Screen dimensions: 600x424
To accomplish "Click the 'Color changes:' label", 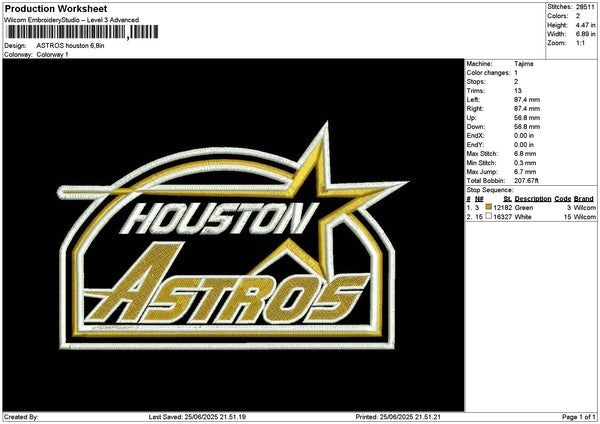I will click(x=488, y=73).
